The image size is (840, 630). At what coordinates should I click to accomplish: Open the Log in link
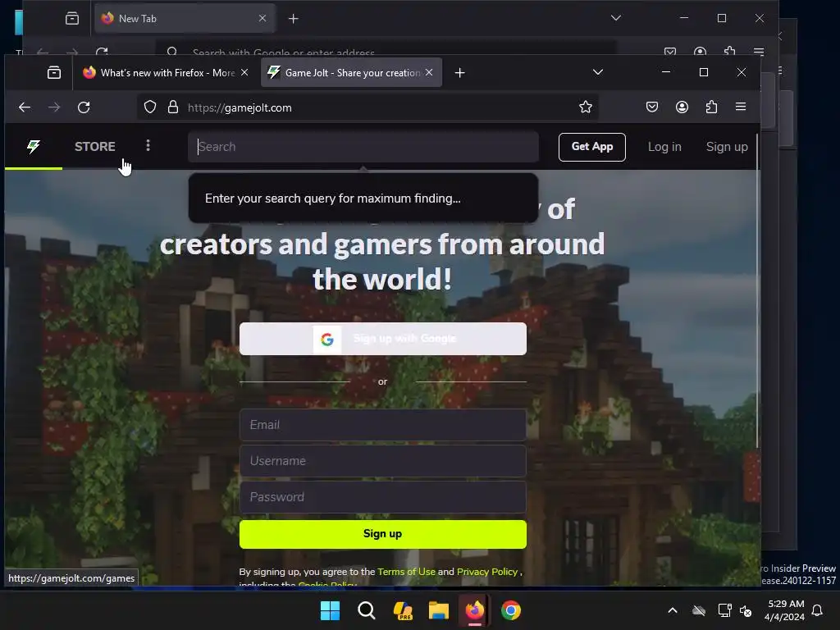(x=664, y=147)
